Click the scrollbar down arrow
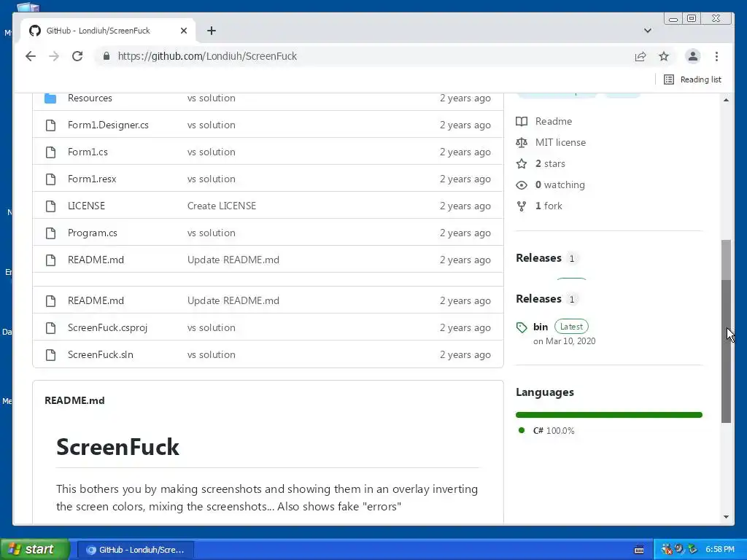 pos(726,517)
